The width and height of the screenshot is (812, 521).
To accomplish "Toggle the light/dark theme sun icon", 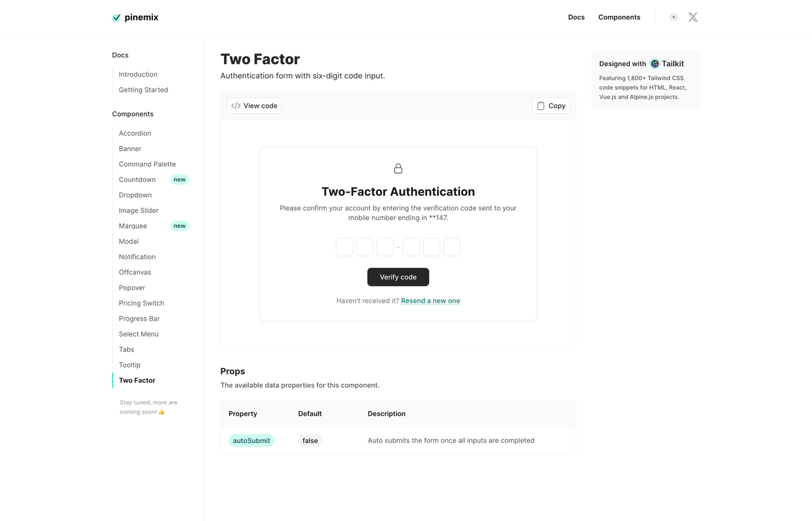I will pos(674,17).
